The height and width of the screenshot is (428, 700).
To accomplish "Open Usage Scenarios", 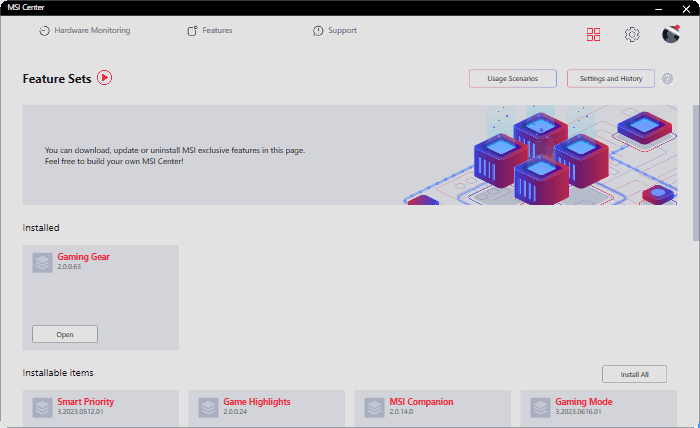I will [512, 78].
